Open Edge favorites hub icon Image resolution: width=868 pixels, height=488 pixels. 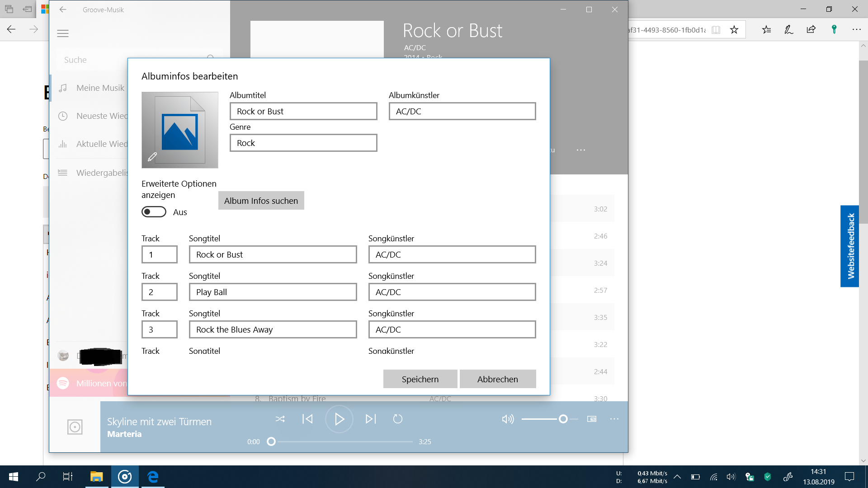(x=766, y=30)
